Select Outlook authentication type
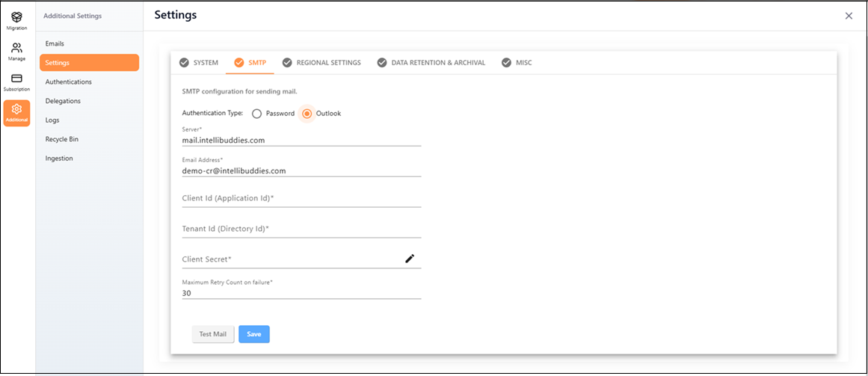The width and height of the screenshot is (868, 376). coord(307,114)
